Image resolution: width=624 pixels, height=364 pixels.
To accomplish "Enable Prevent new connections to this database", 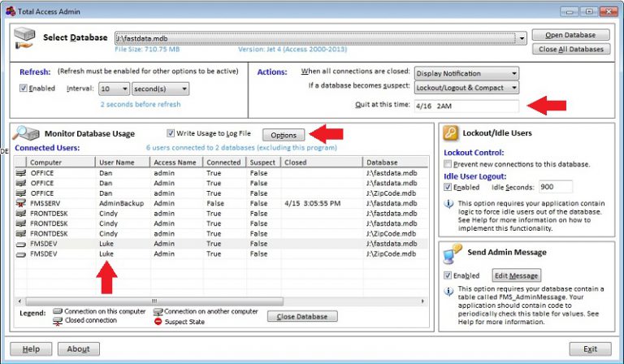I will [x=448, y=164].
